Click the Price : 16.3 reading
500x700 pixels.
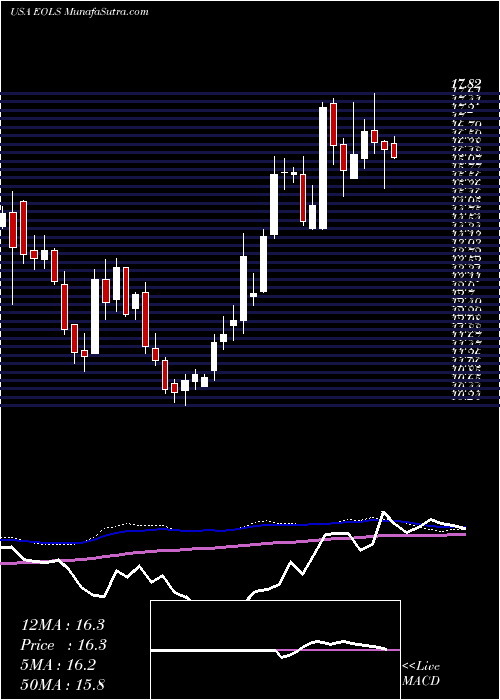pos(62,645)
